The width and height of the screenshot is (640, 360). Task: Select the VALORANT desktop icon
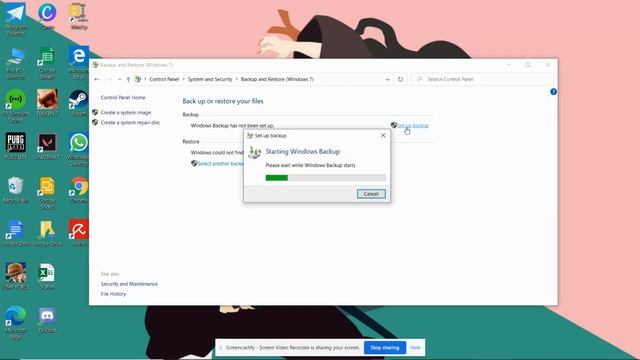point(47,146)
